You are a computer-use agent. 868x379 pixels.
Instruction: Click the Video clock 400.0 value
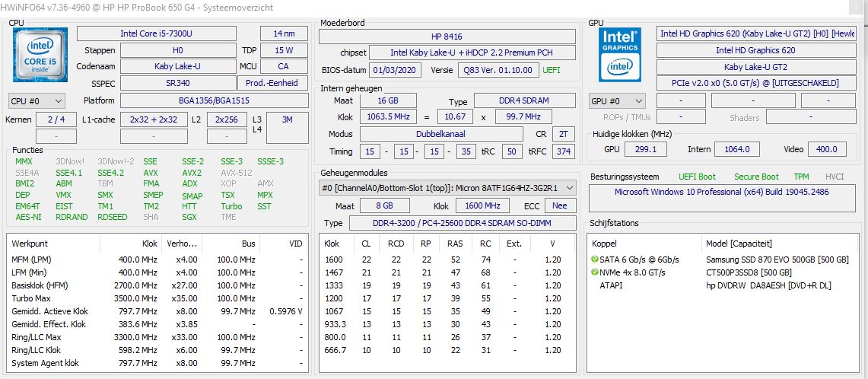[827, 149]
